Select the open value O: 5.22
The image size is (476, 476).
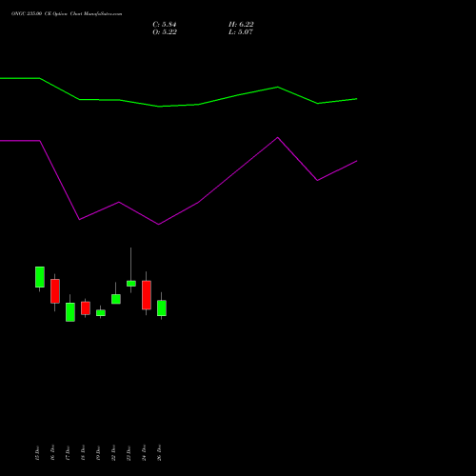coord(165,32)
